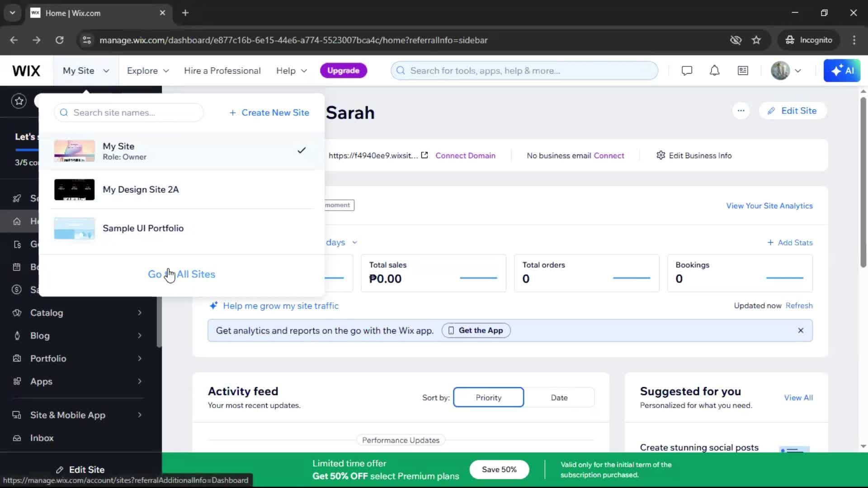Click the Inbox sidebar icon

17,438
